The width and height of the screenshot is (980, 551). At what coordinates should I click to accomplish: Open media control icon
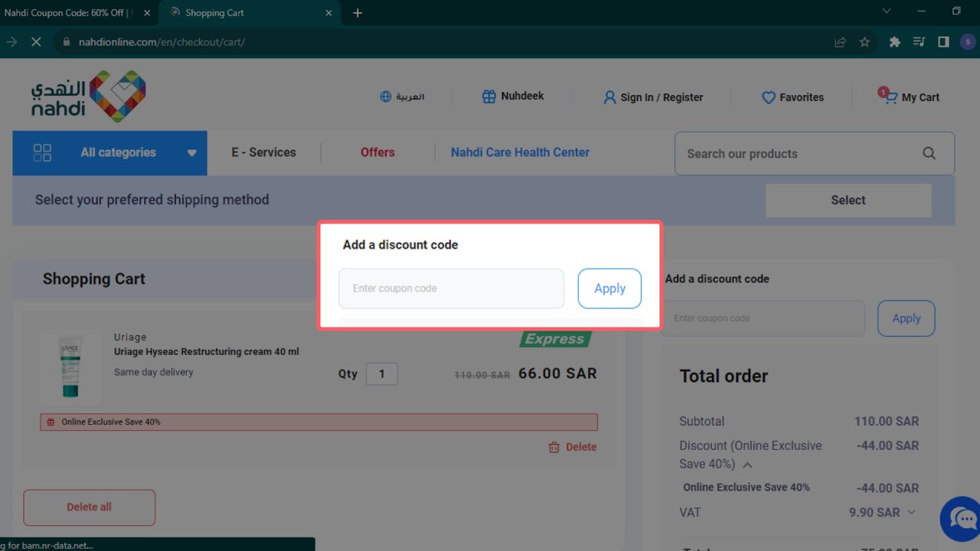click(919, 42)
